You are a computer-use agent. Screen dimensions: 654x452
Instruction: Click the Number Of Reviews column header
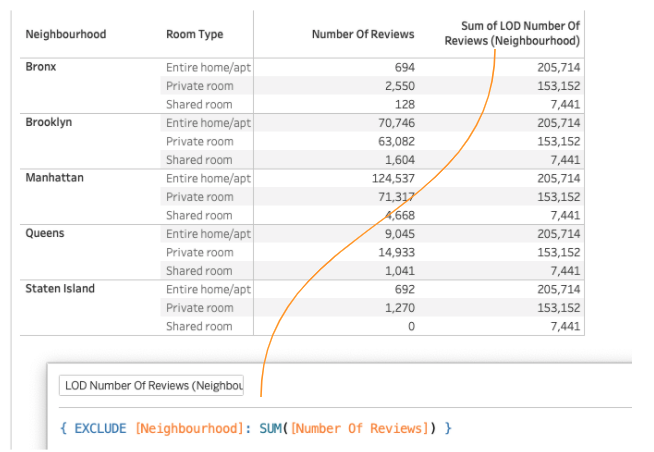[x=362, y=34]
